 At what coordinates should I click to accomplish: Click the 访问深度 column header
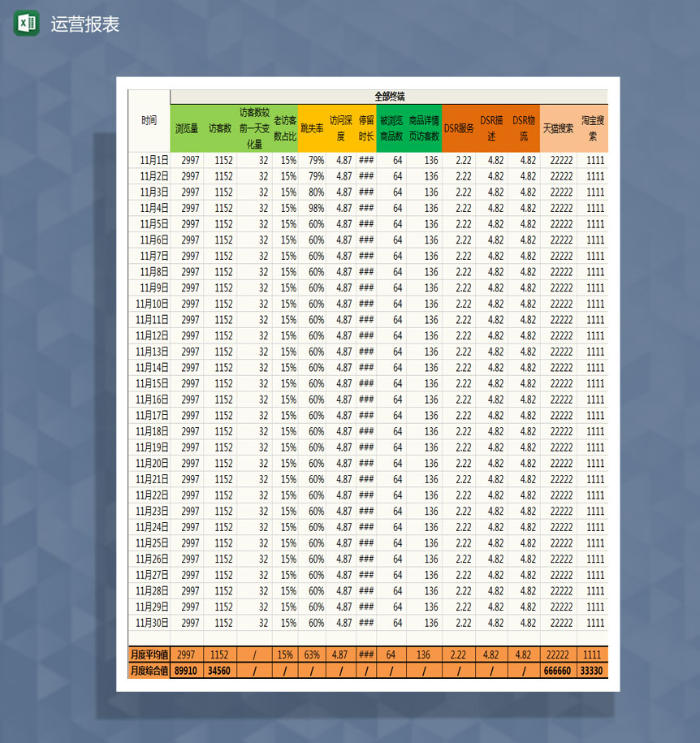click(x=341, y=128)
